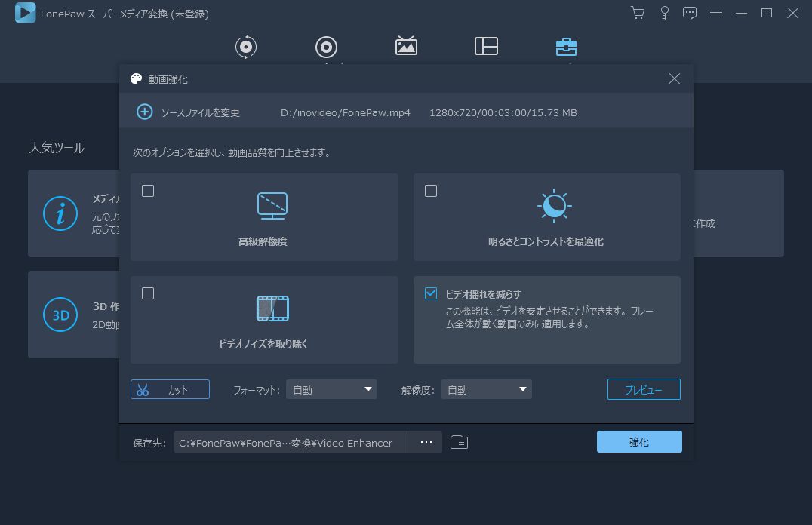Screen dimensions: 812x525
Task: Enable ビデオノイズを取り除く checkbox
Action: coord(148,293)
